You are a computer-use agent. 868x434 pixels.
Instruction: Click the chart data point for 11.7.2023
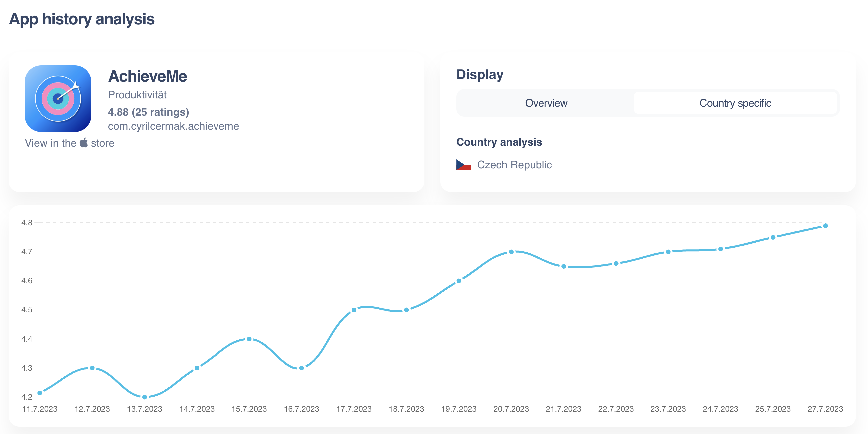click(x=40, y=393)
